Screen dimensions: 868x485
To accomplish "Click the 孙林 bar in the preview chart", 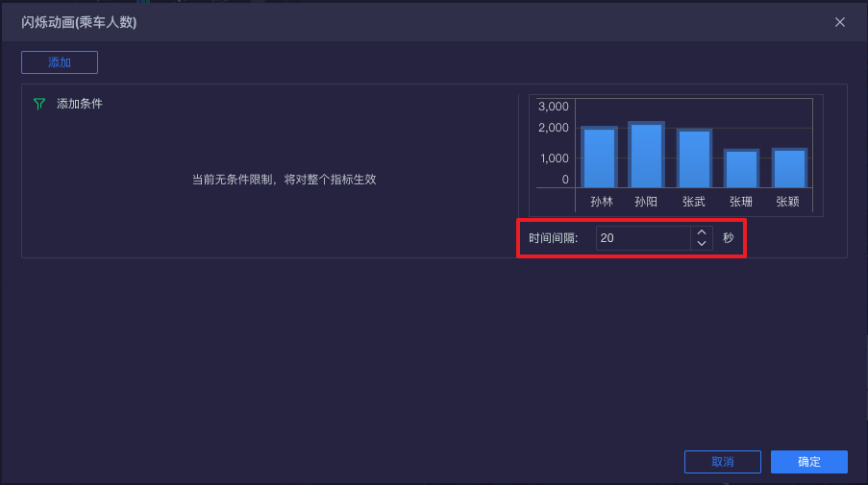I will (600, 158).
